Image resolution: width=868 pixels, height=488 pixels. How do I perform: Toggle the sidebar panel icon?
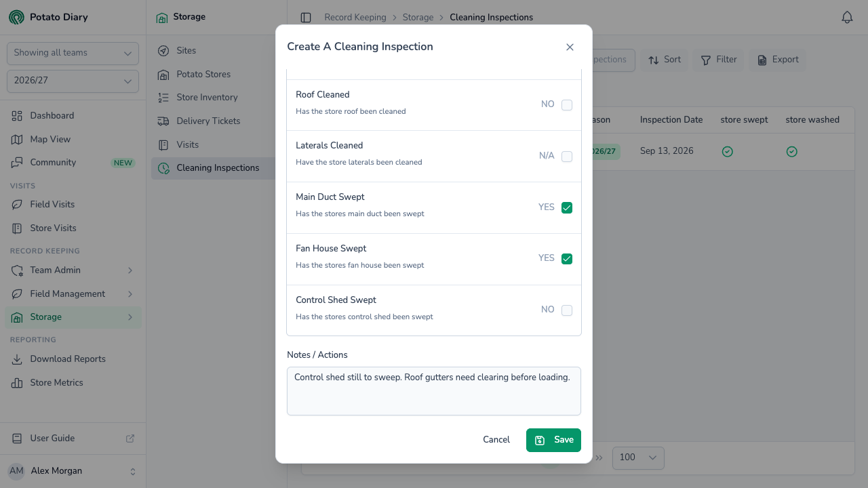[x=306, y=18]
